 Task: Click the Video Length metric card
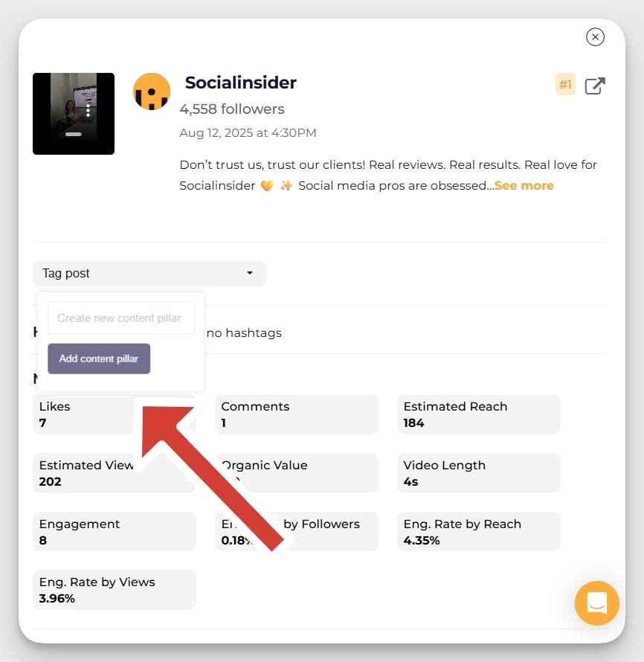click(479, 473)
